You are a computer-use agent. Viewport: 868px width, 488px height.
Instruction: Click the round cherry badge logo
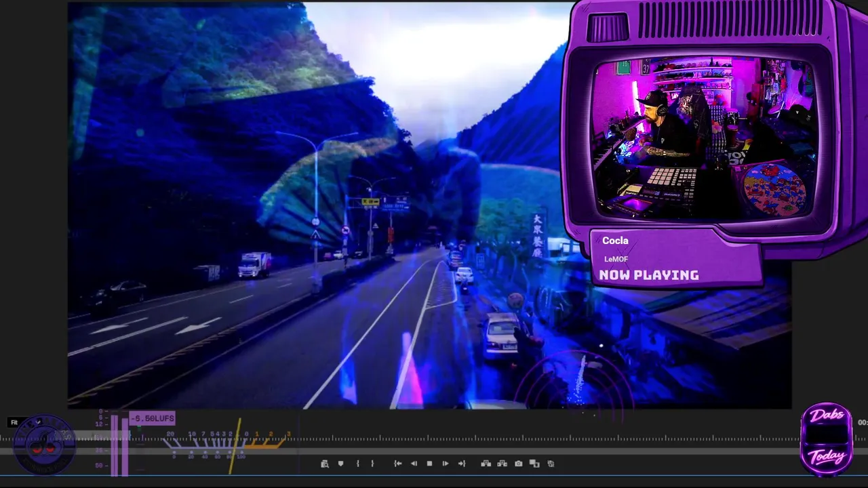pos(44,445)
